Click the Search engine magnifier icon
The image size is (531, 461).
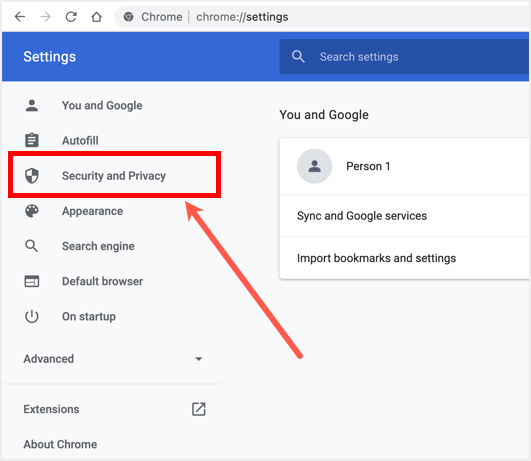tap(31, 246)
